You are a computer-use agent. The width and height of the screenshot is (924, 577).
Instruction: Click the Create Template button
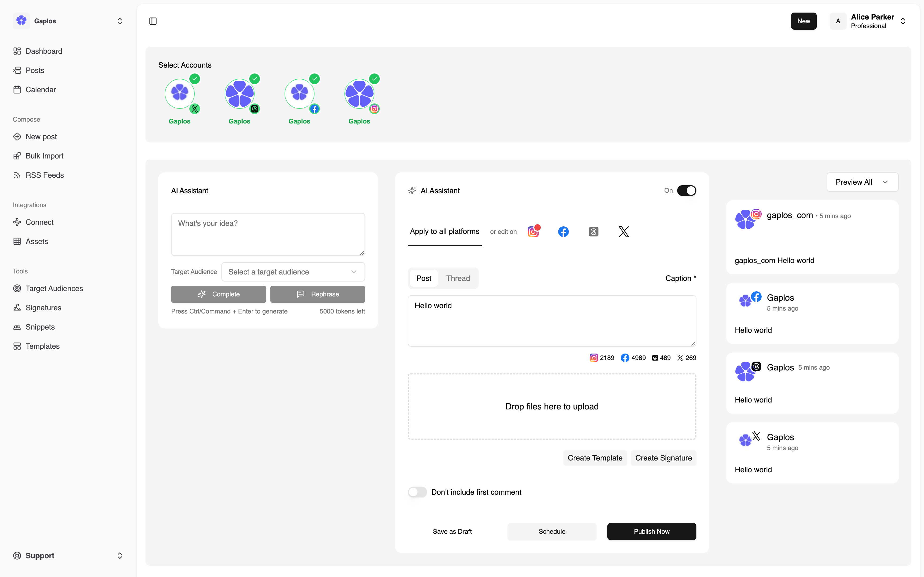595,458
